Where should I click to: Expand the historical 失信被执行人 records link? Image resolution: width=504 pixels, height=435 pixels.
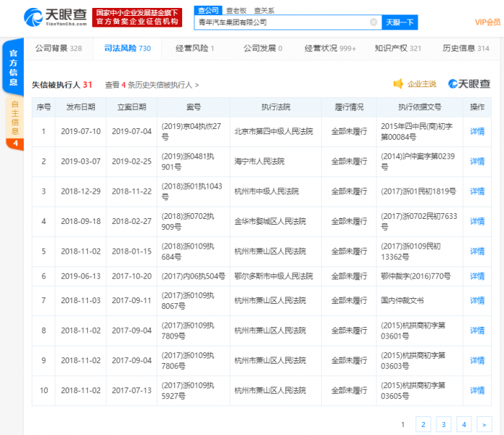(x=152, y=85)
